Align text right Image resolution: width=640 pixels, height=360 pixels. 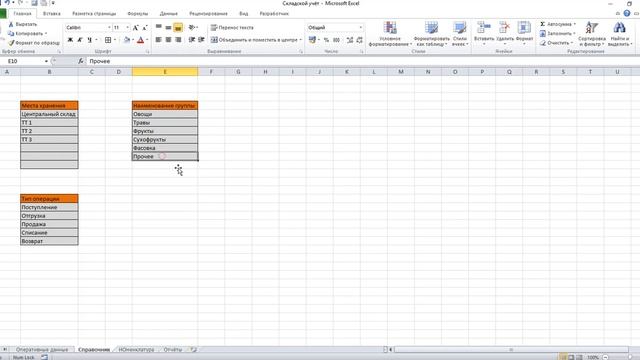(178, 40)
